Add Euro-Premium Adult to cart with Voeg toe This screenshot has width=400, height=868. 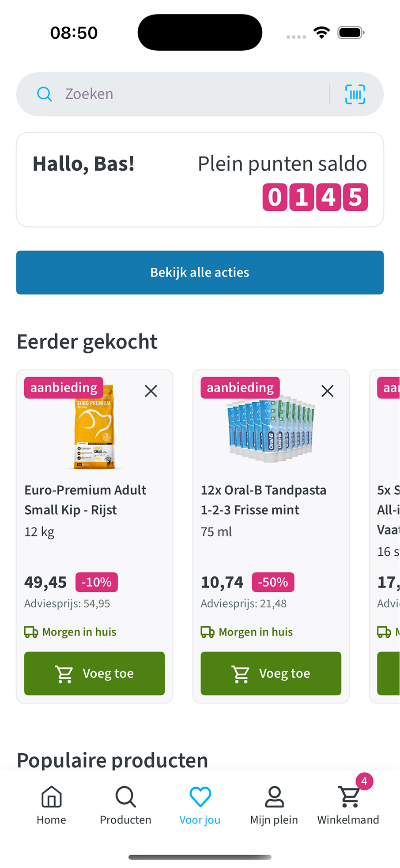tap(94, 673)
